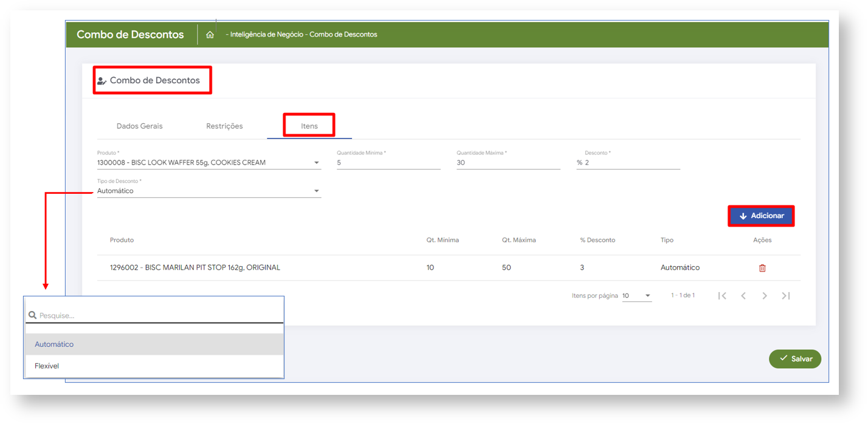This screenshot has width=868, height=424.
Task: Go to the previous page of items
Action: (x=743, y=296)
